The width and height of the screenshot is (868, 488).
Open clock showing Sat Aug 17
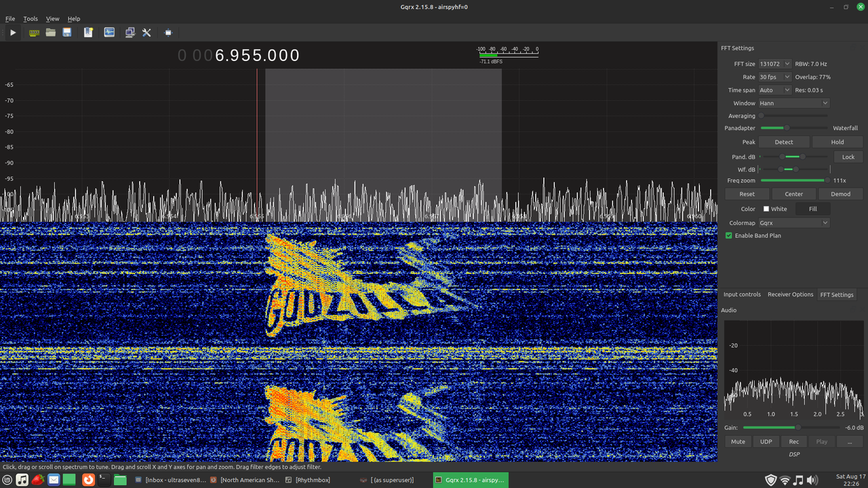pyautogui.click(x=850, y=480)
